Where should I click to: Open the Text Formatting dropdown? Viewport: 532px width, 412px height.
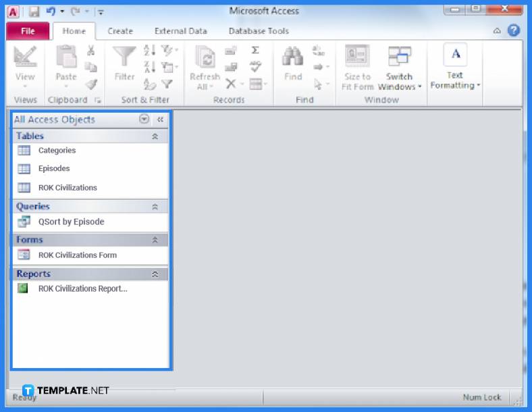(455, 66)
